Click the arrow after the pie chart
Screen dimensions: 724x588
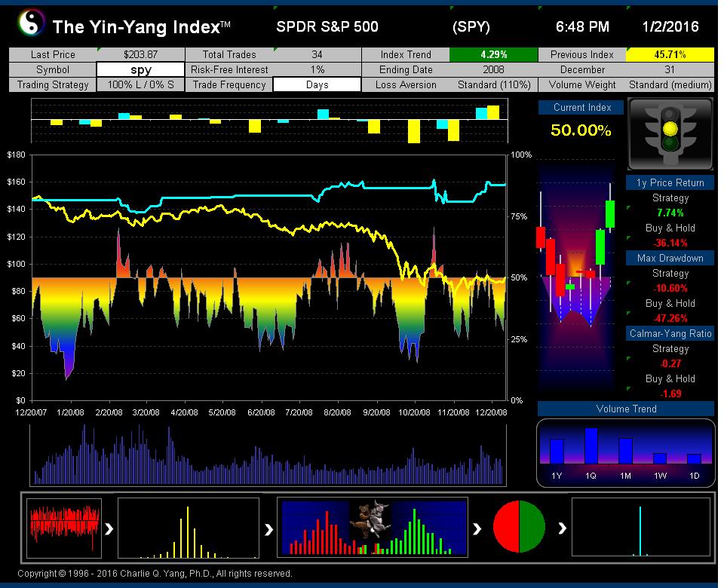(562, 528)
